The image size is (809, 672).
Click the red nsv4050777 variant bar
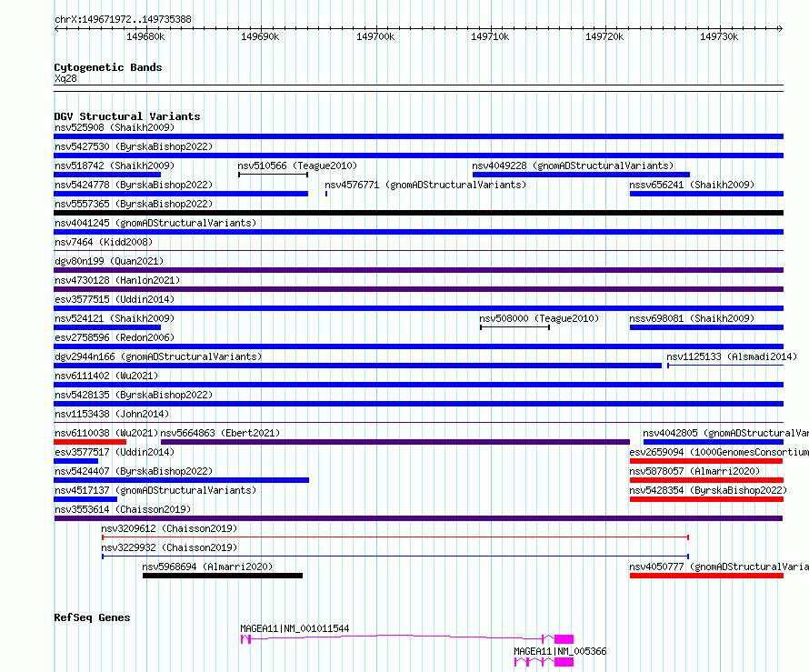(x=707, y=576)
